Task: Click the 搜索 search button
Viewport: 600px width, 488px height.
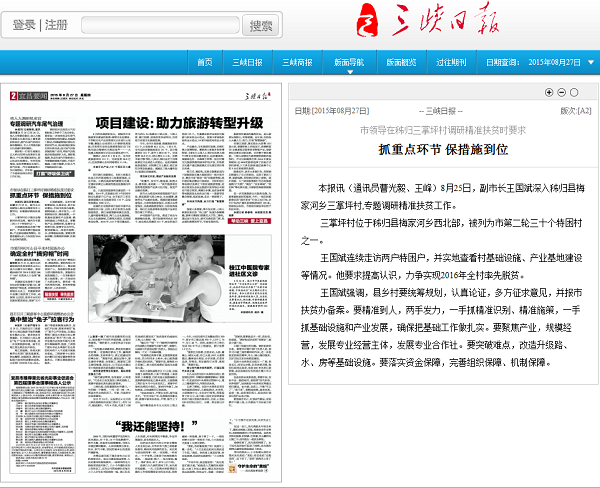Action: click(261, 26)
